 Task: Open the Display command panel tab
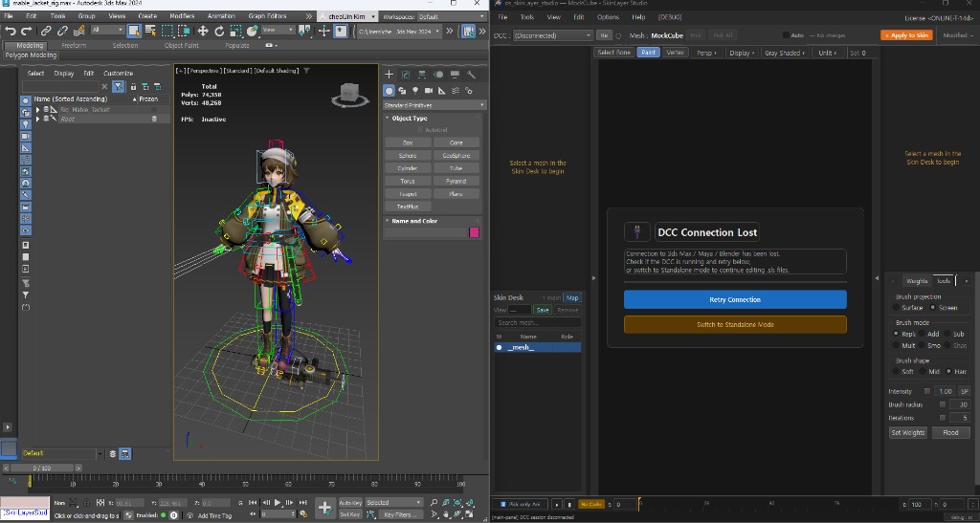click(x=455, y=75)
